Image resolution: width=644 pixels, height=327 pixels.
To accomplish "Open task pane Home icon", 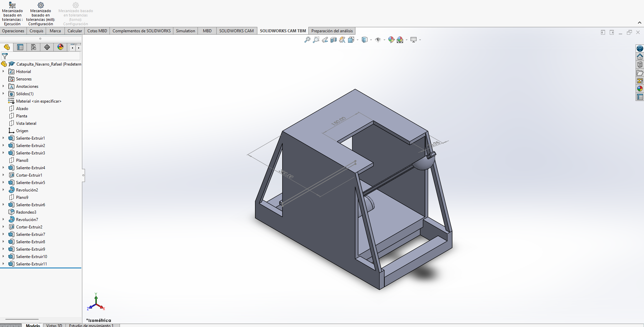I will click(640, 57).
